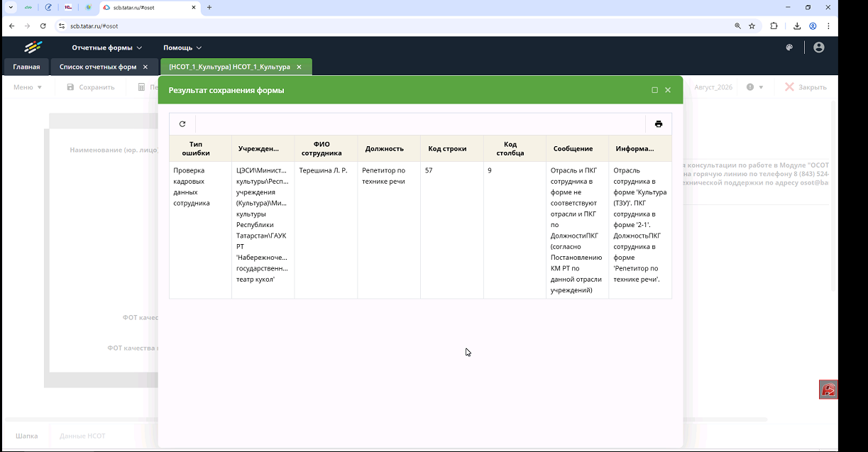Viewport: 868px width, 452px height.
Task: Expand the 'Отчетные формы' menu
Action: [106, 48]
